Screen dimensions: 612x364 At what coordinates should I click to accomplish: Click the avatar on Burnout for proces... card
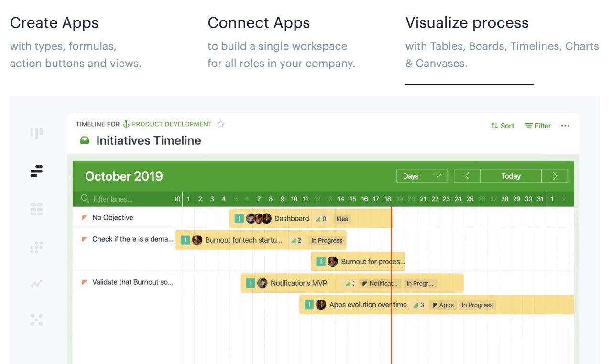pos(333,262)
